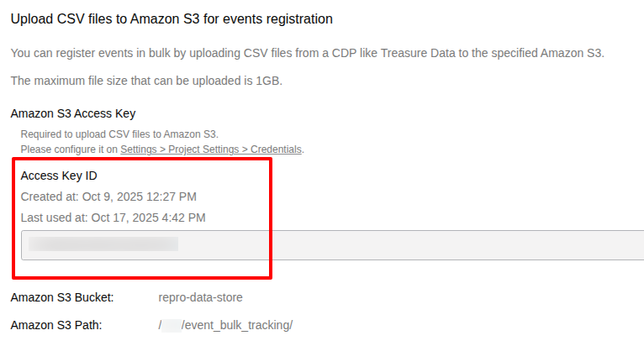Click the redacted segment of the S3 path
The height and width of the screenshot is (346, 644).
pos(172,325)
